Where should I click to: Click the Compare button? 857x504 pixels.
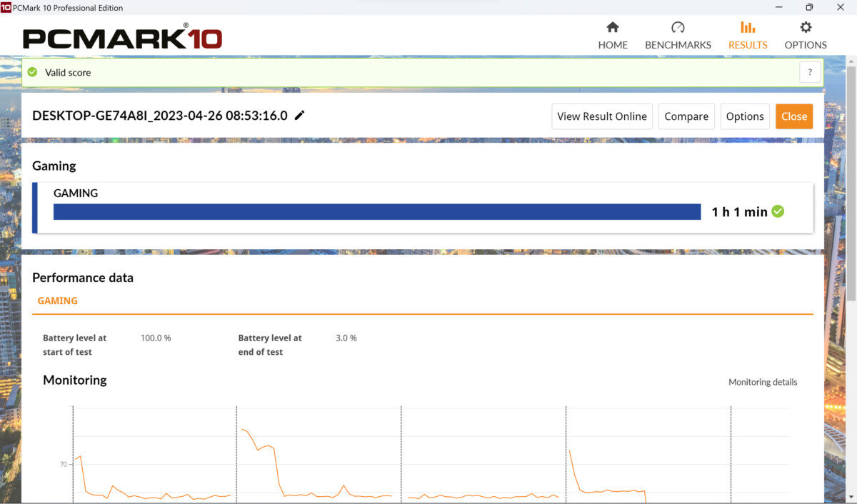686,116
